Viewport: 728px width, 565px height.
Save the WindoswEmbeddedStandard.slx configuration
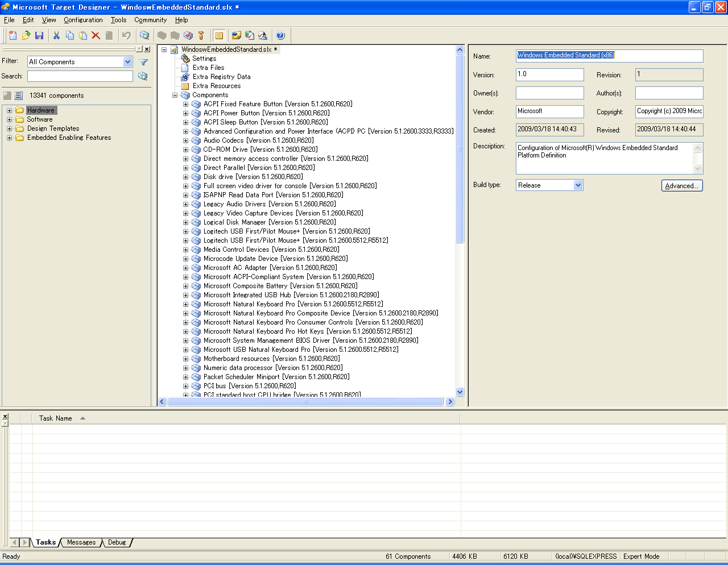[40, 35]
